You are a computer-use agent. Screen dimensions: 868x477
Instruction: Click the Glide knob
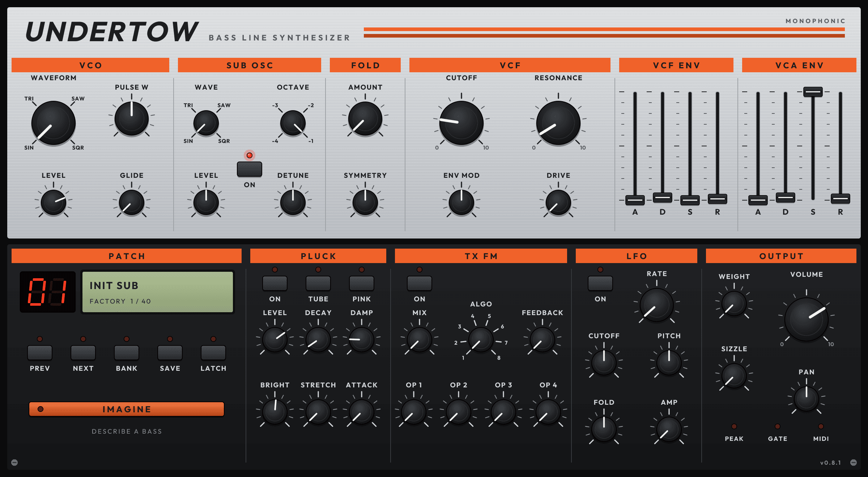[132, 202]
